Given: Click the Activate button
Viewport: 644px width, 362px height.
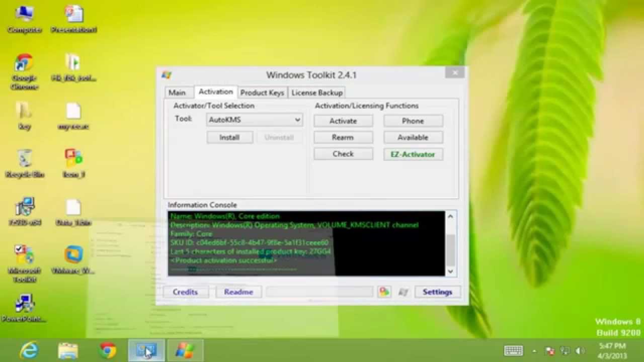Looking at the screenshot, I should (x=343, y=121).
